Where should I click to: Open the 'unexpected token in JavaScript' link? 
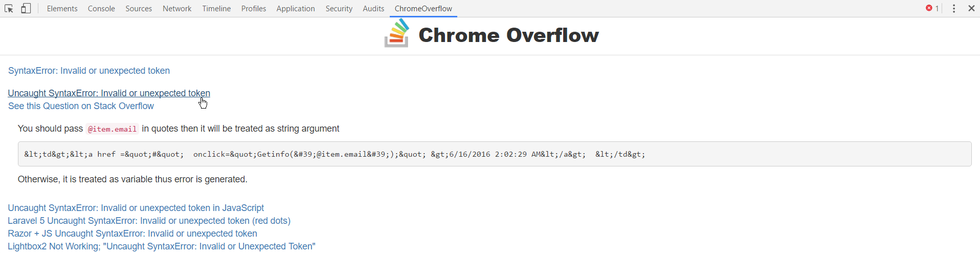[x=136, y=208]
